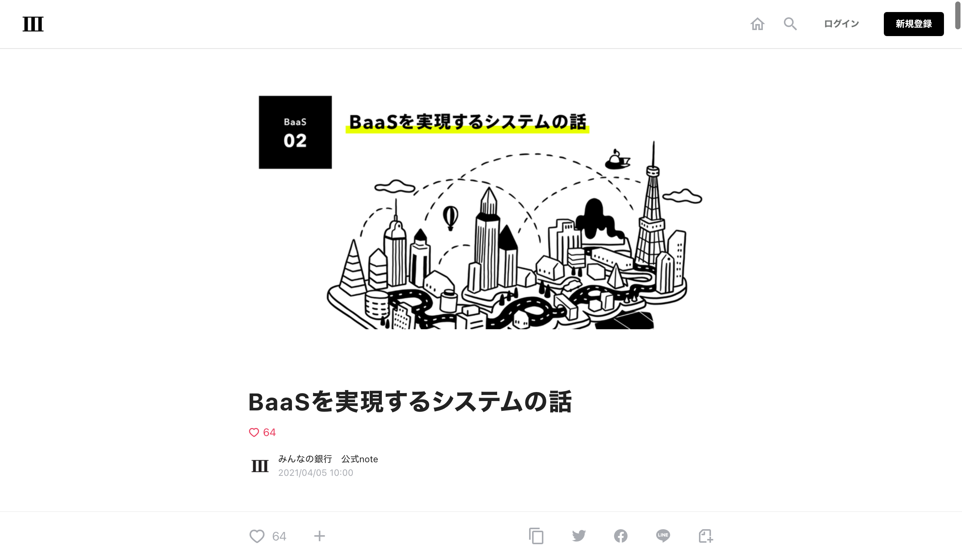This screenshot has width=962, height=560.
Task: Open the みんなの銀行 公式note author link
Action: click(x=328, y=459)
